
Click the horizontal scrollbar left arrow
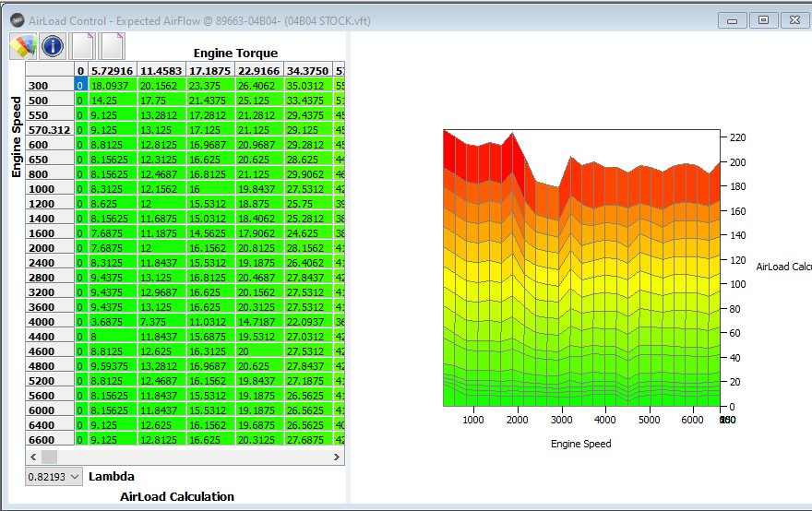[33, 458]
